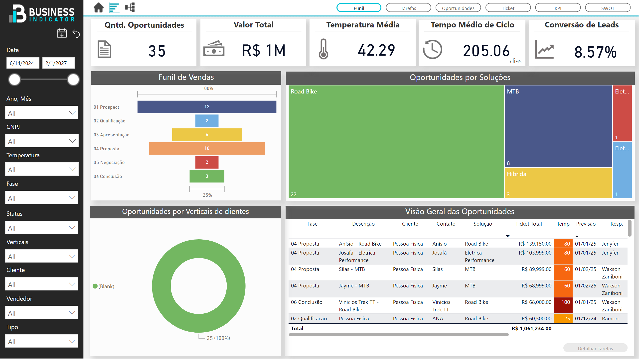Open the SWOT tab
Image resolution: width=639 pixels, height=364 pixels.
point(608,8)
